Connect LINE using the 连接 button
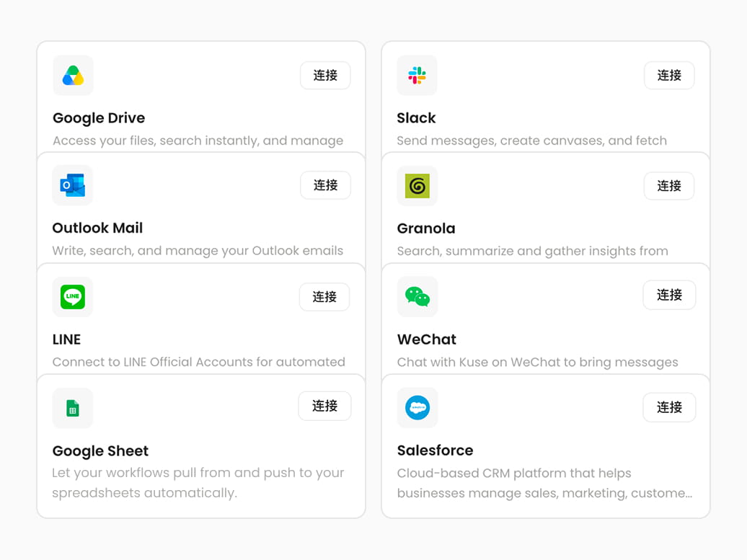 [x=324, y=297]
